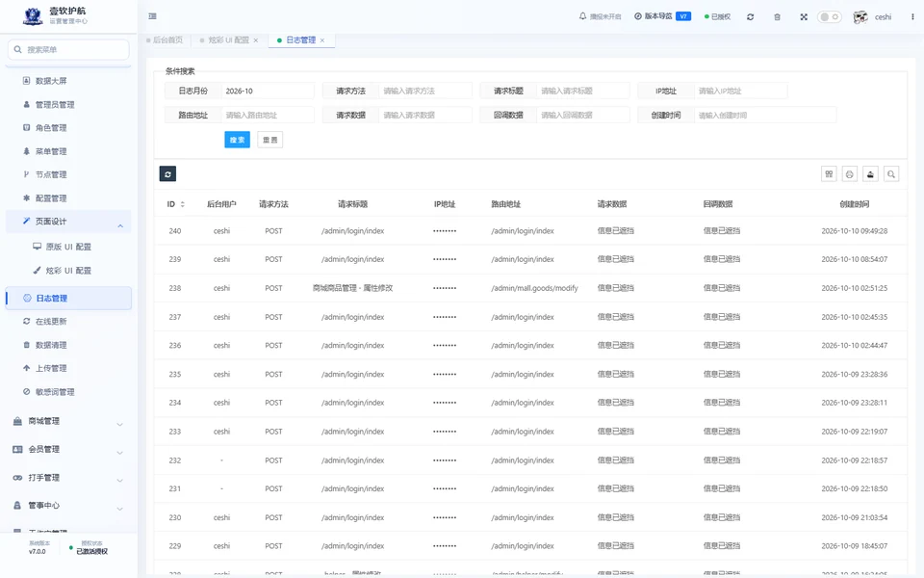Expand the 商城管理 menu group
The image size is (924, 578).
tap(68, 421)
